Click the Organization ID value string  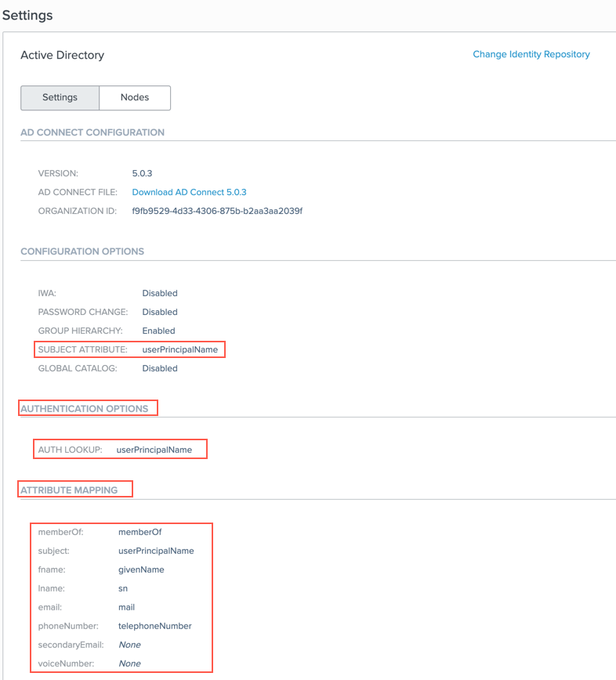(217, 211)
